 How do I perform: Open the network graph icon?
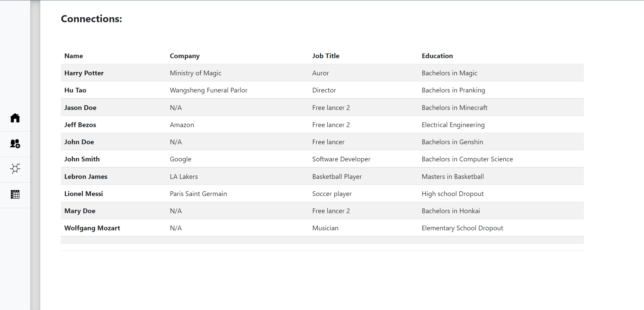[x=15, y=168]
